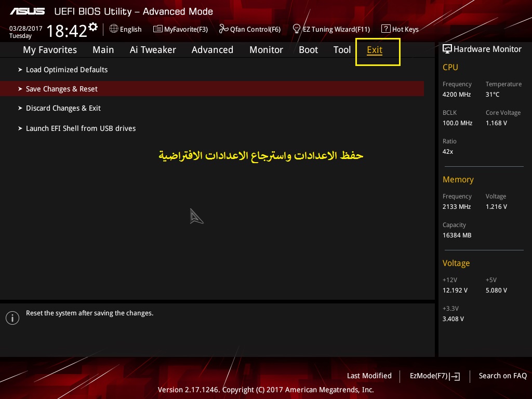
Task: Click the Voltage section heading
Action: 456,263
